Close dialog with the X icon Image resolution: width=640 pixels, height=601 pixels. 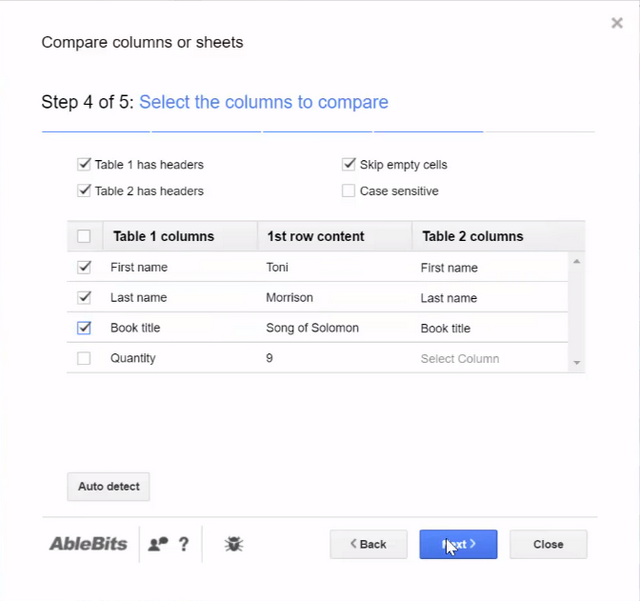pos(617,23)
